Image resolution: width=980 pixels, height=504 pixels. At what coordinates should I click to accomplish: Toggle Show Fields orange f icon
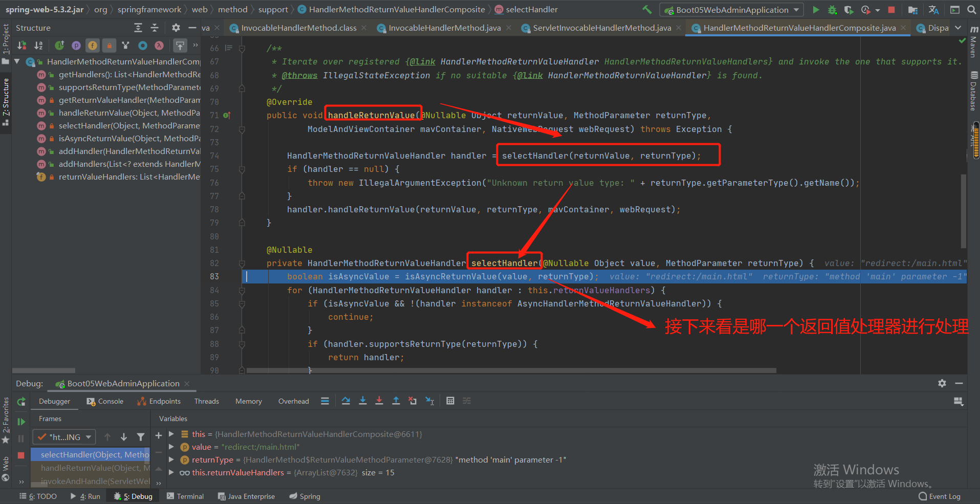(x=93, y=46)
